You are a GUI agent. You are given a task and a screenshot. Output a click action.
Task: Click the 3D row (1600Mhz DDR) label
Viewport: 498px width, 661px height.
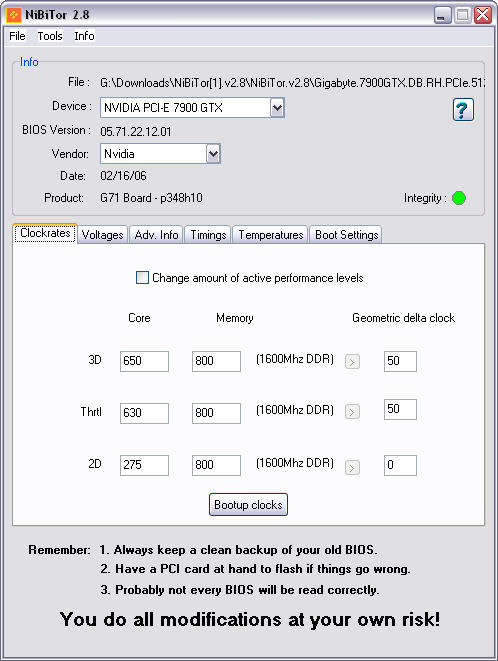[295, 359]
